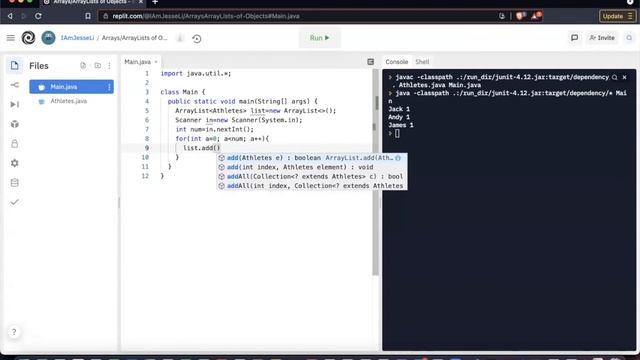The height and width of the screenshot is (360, 640).
Task: Go back with browser back arrow
Action: pyautogui.click(x=10, y=16)
